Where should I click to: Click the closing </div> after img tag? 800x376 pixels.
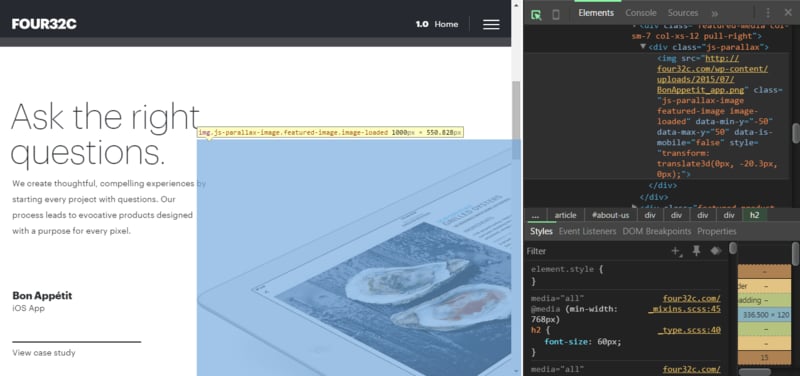pos(662,185)
